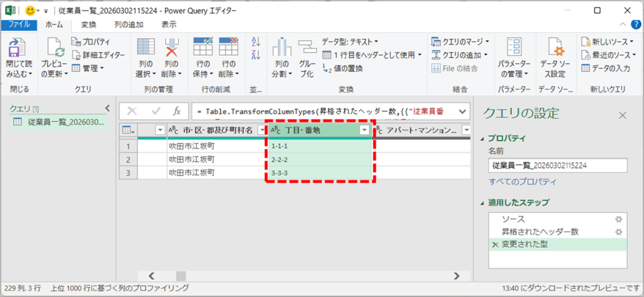644x297 pixels.
Task: Click the Close & Load (閉じて読み込む) icon
Action: point(18,48)
